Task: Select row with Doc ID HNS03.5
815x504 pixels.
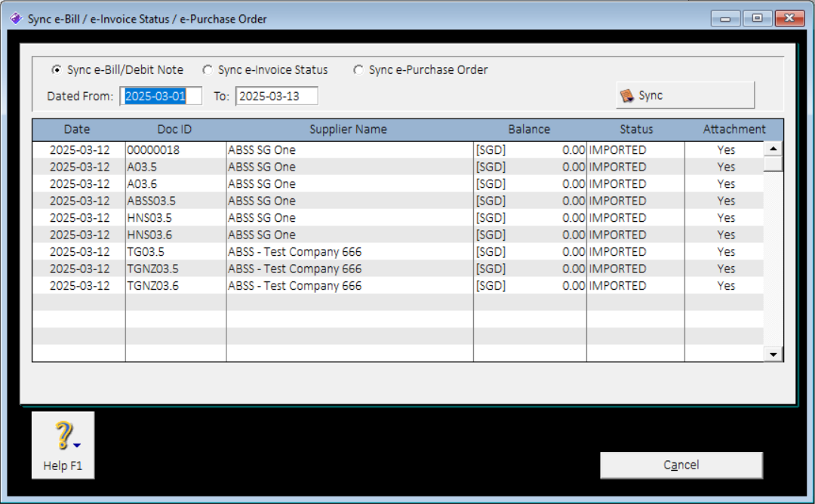Action: (398, 218)
